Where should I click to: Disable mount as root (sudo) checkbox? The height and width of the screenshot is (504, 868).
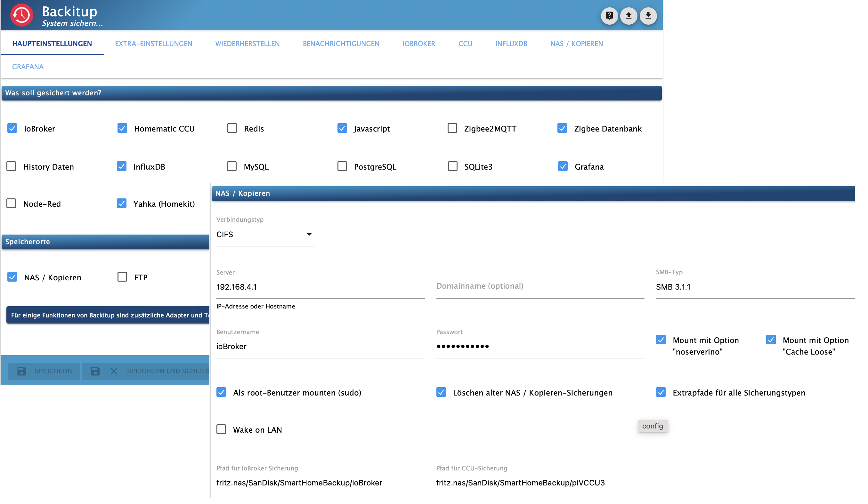coord(221,392)
